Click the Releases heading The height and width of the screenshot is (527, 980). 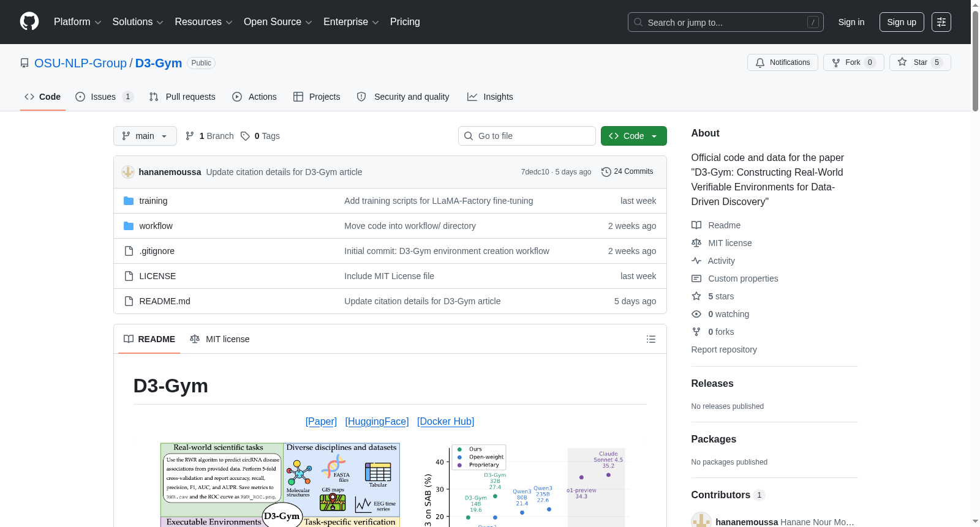(x=712, y=384)
